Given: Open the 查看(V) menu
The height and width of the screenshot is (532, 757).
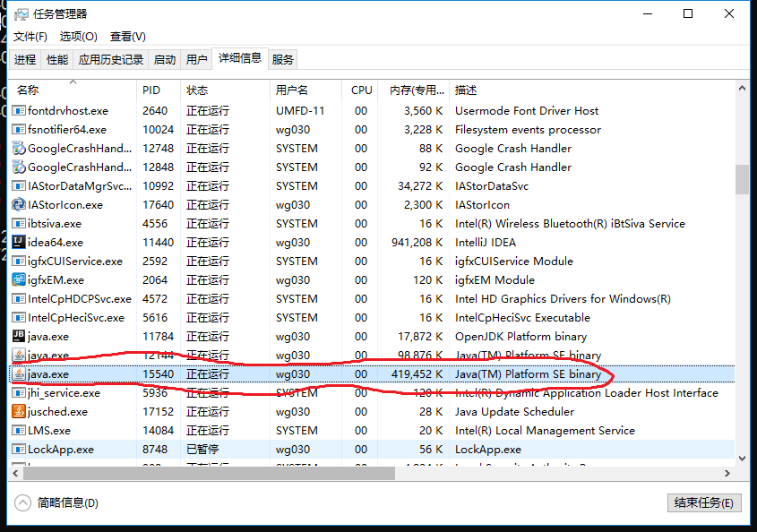Looking at the screenshot, I should click(127, 37).
